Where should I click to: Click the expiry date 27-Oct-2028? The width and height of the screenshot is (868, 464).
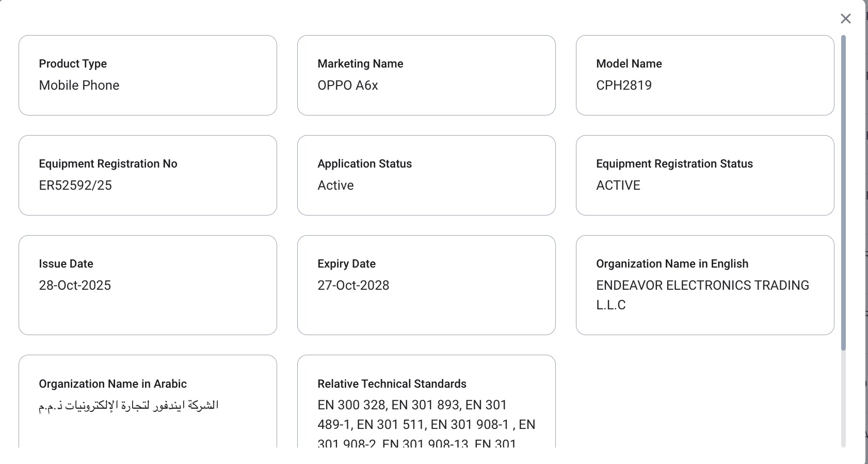[x=353, y=286]
